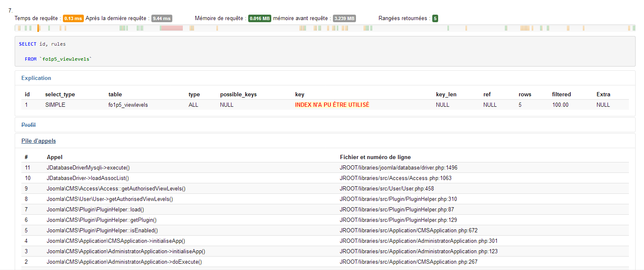Click the orange 0.13 ms query time badge

[73, 18]
